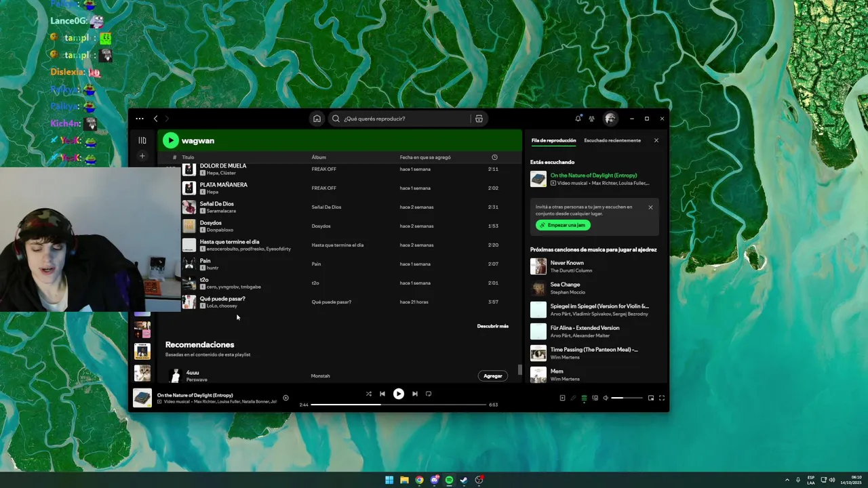Screen dimensions: 868x488
Task: Click the Empezar una jam button
Action: click(x=563, y=225)
